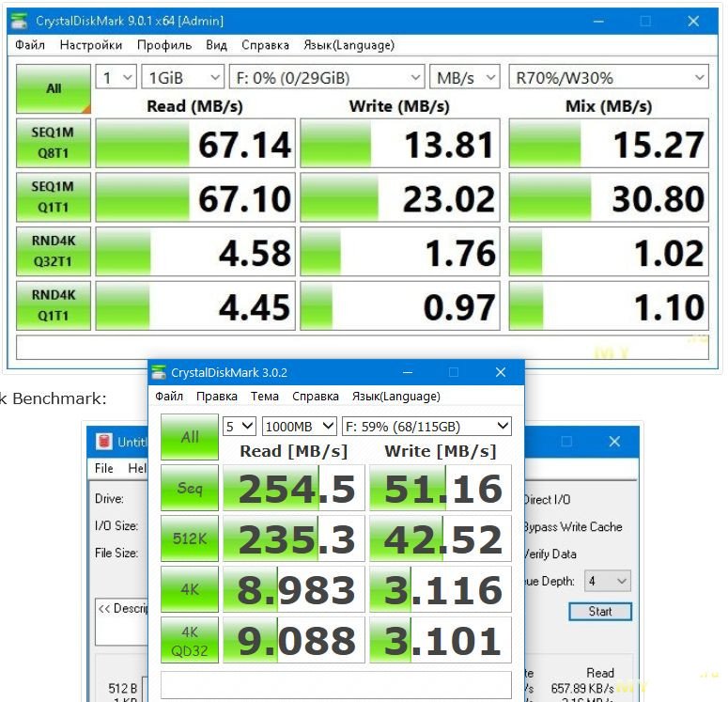This screenshot has height=702, width=728.
Task: Open the Тема menu in CrystalDiskMark 3.0.2
Action: (264, 397)
